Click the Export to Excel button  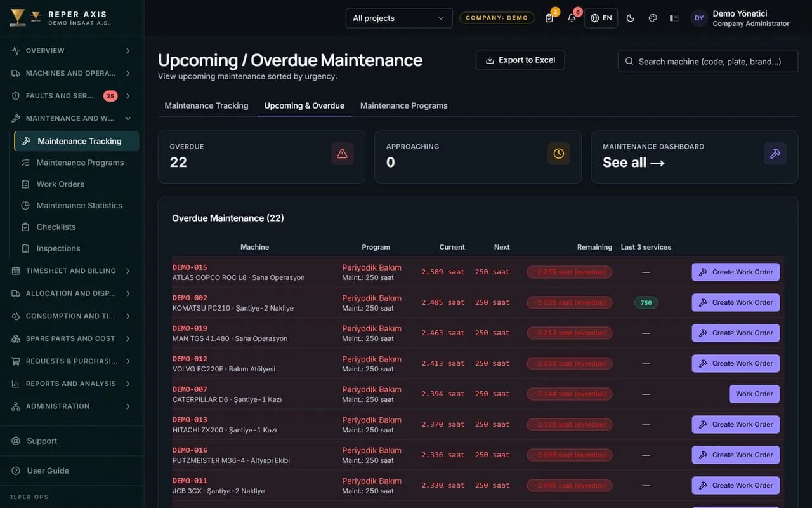[x=520, y=60]
